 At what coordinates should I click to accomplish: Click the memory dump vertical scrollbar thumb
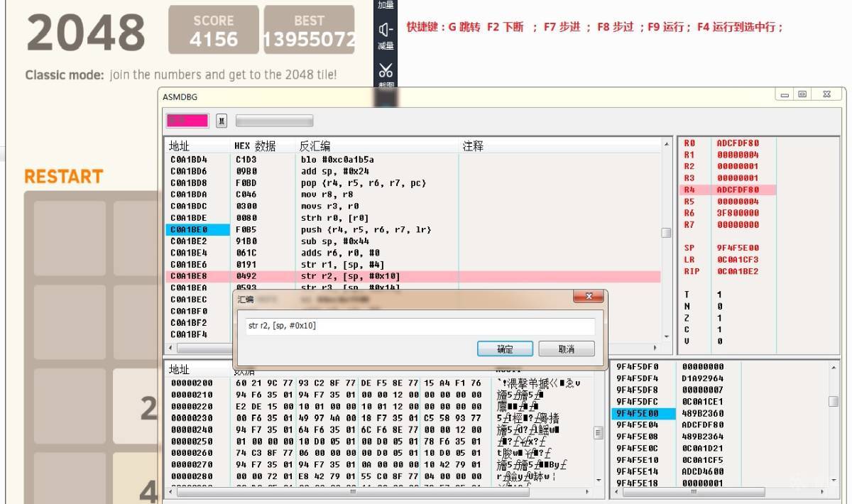pyautogui.click(x=599, y=433)
